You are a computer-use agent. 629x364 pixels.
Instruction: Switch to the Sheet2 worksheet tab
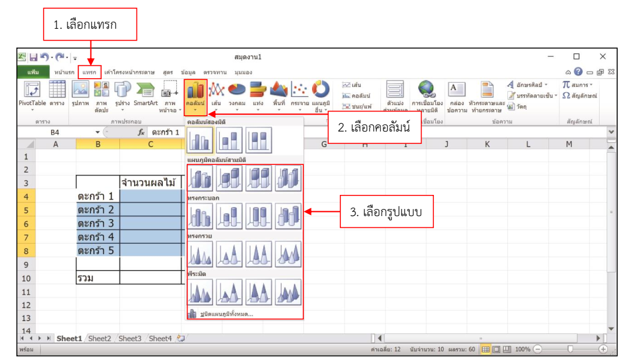99,338
